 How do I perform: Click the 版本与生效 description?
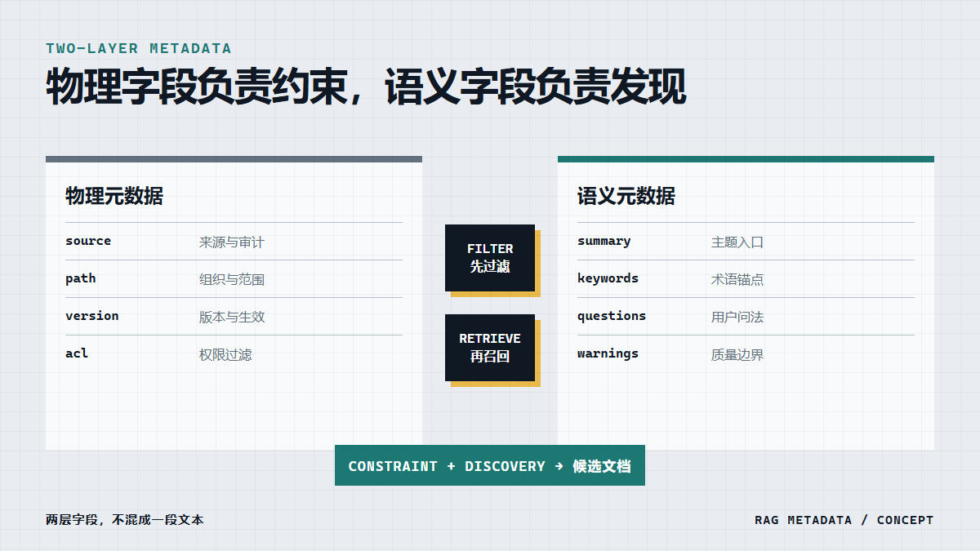[x=232, y=318]
